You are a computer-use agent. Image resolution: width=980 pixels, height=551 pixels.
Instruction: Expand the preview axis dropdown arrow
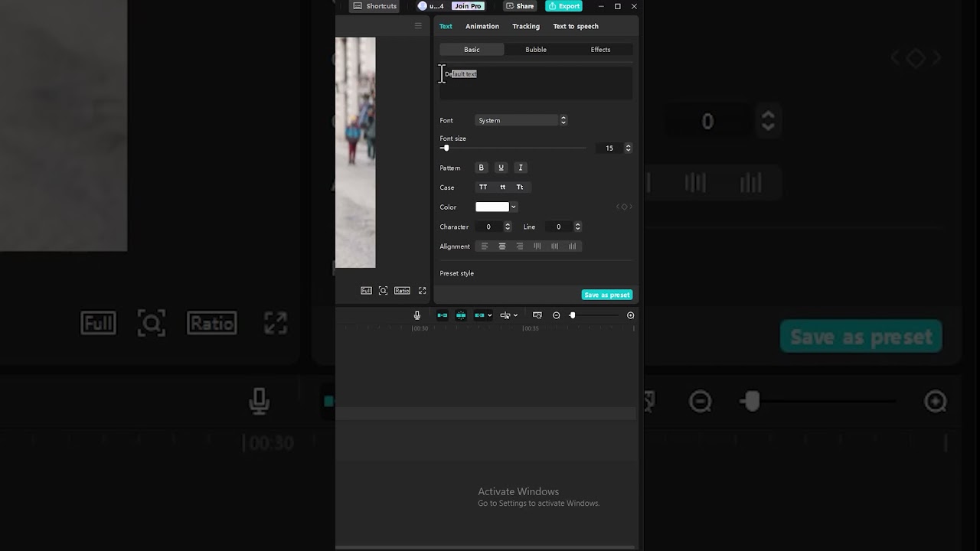pos(515,315)
